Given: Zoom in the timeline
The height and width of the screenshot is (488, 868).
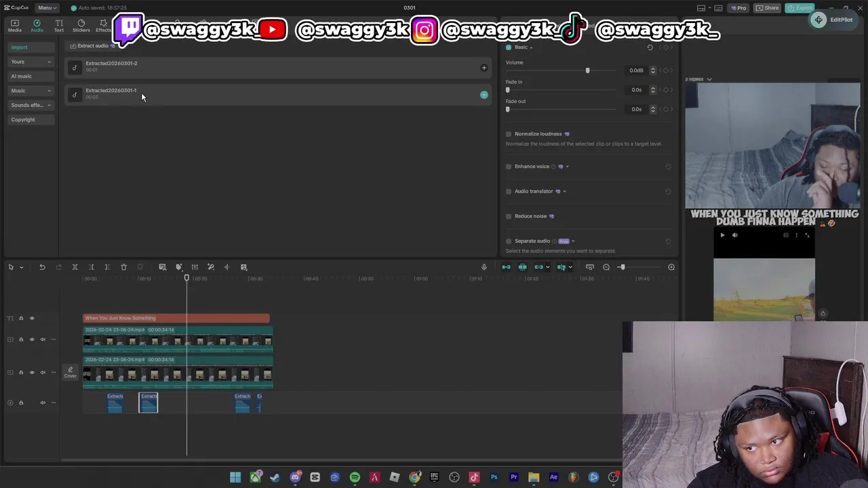Looking at the screenshot, I should pos(671,267).
